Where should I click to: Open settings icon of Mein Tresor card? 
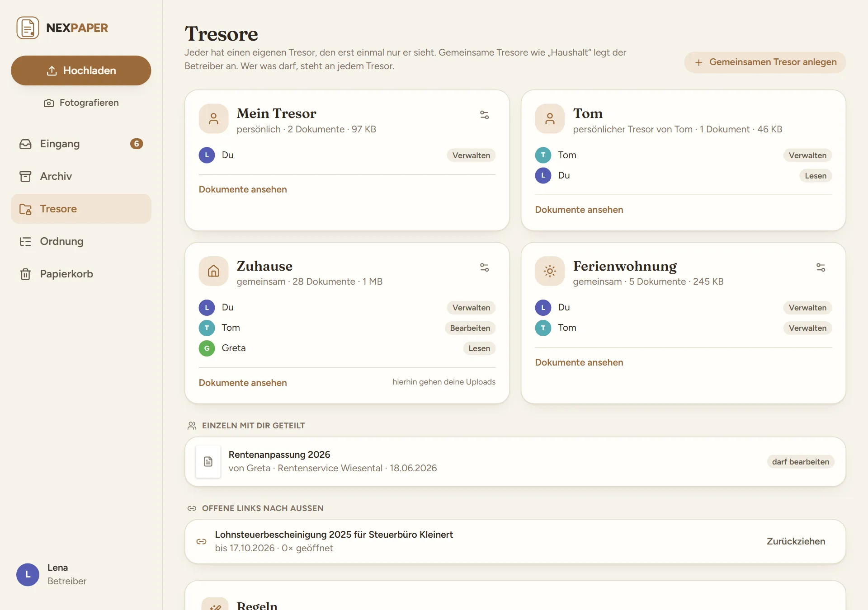coord(484,115)
